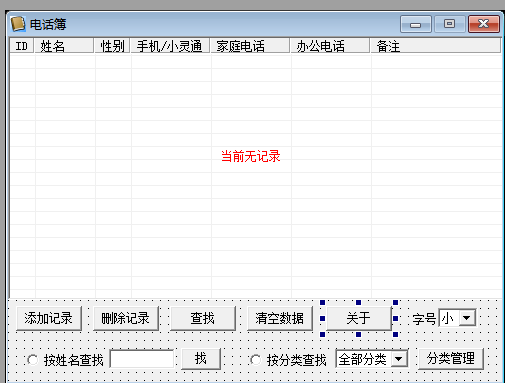Image resolution: width=505 pixels, height=383 pixels.
Task: Click the 手机/小灵通 column header
Action: (x=170, y=46)
